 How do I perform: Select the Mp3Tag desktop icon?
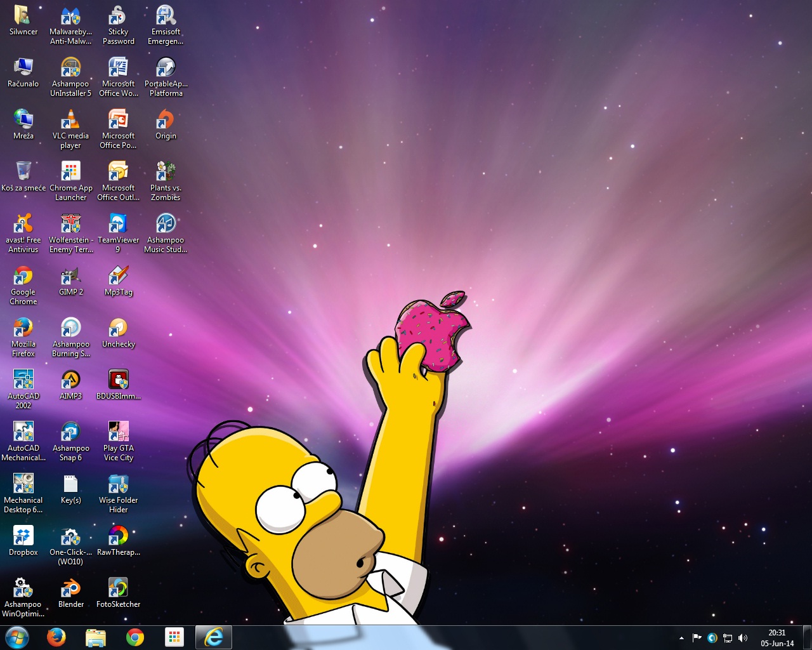pos(118,276)
